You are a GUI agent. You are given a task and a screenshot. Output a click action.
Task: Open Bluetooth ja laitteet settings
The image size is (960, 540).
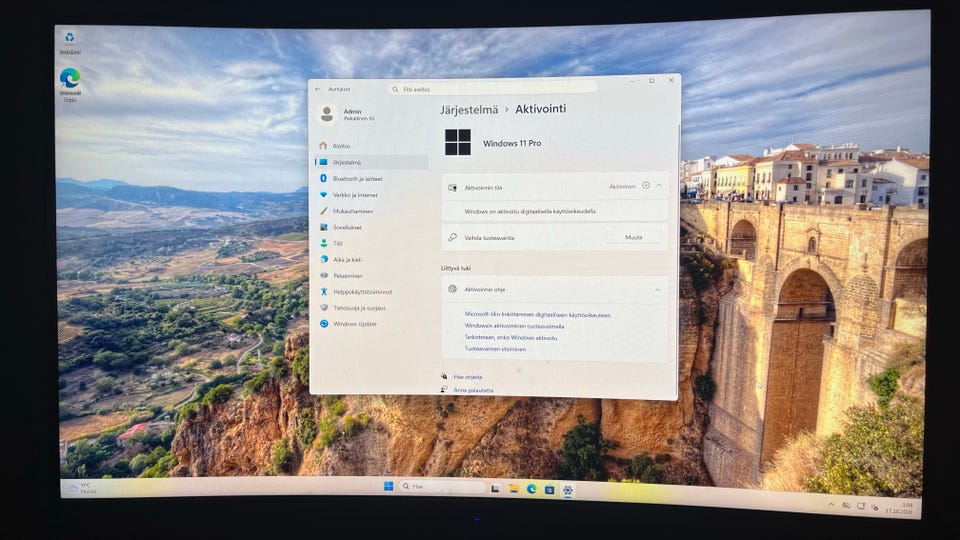coord(371,179)
